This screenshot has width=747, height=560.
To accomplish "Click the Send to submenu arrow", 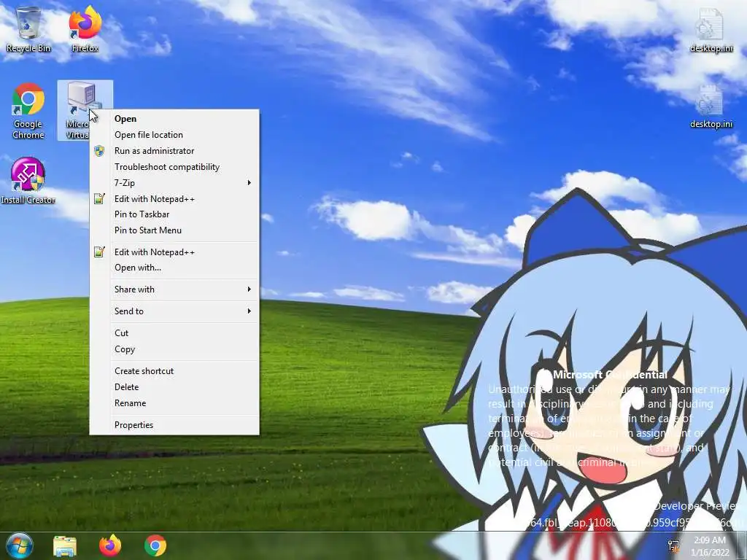I will pos(249,311).
